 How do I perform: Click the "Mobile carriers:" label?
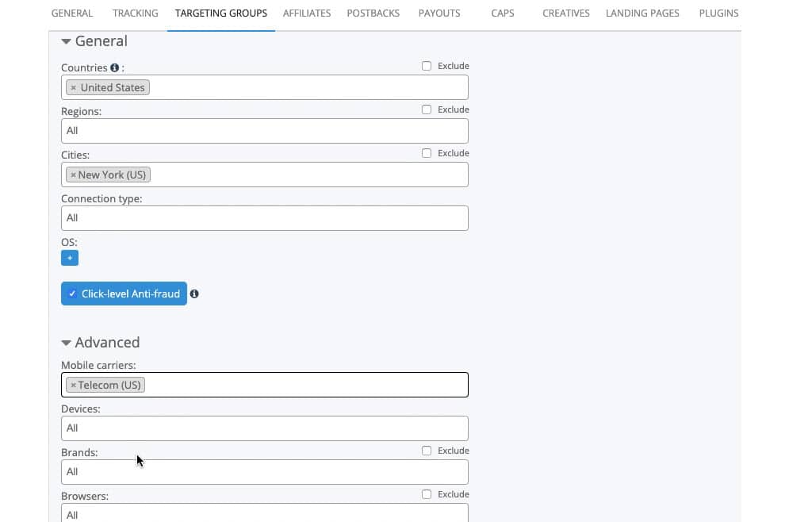(98, 365)
